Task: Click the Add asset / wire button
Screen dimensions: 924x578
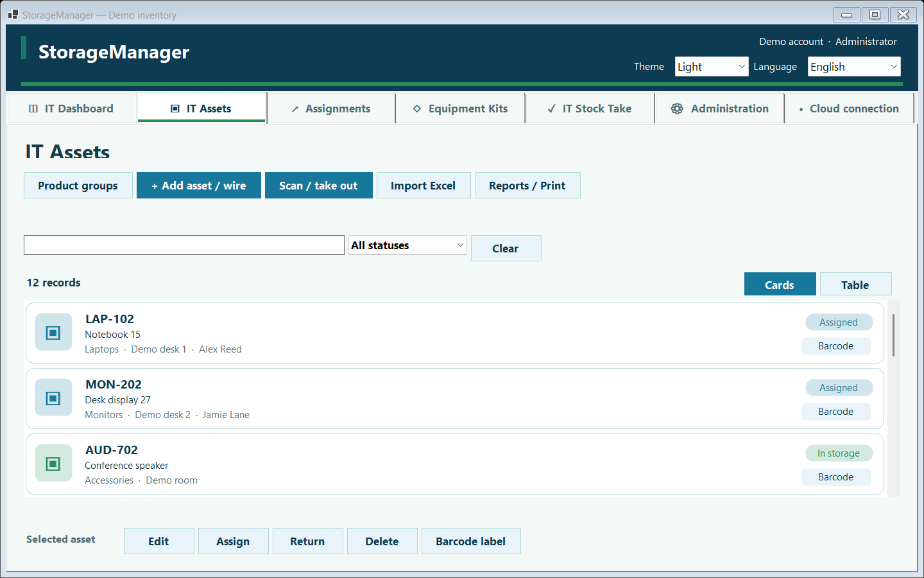Action: [x=199, y=186]
